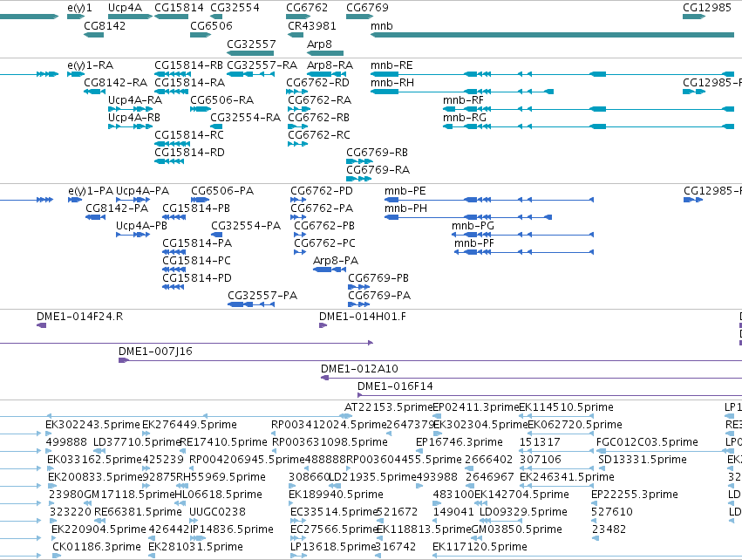Select the CG15814-PB protein label
Screen dimensions: 742x560
point(196,208)
